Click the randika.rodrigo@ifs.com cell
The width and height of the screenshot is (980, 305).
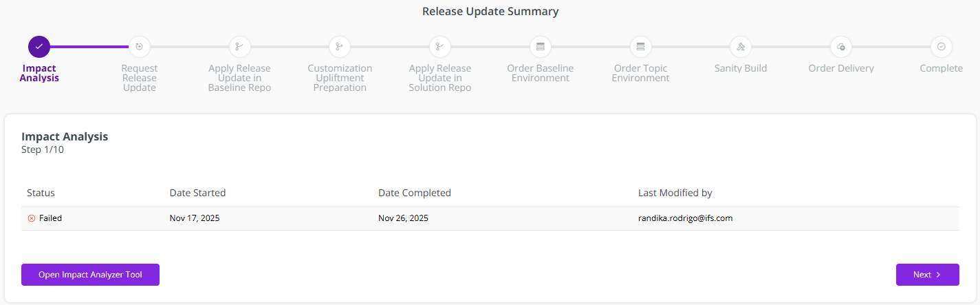coord(685,218)
